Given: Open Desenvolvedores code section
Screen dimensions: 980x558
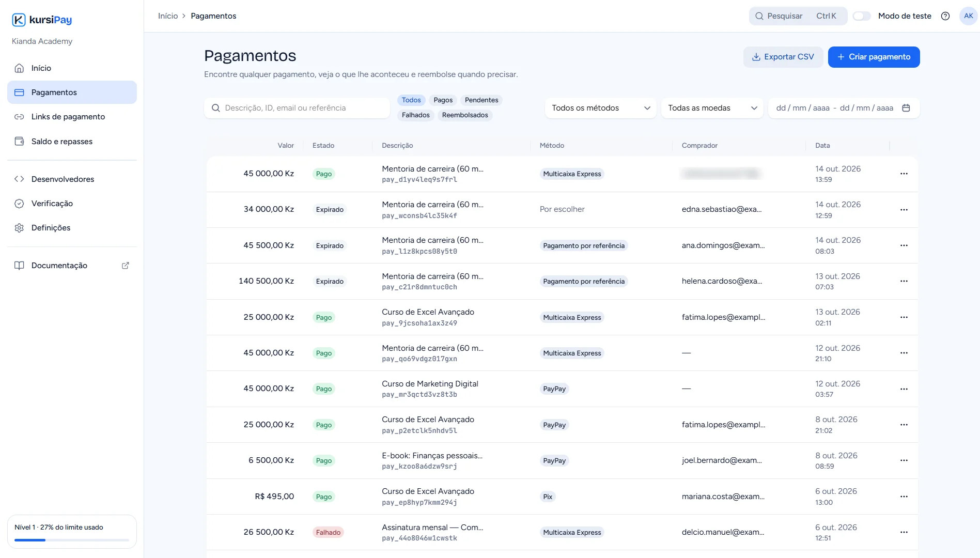Looking at the screenshot, I should click(72, 179).
